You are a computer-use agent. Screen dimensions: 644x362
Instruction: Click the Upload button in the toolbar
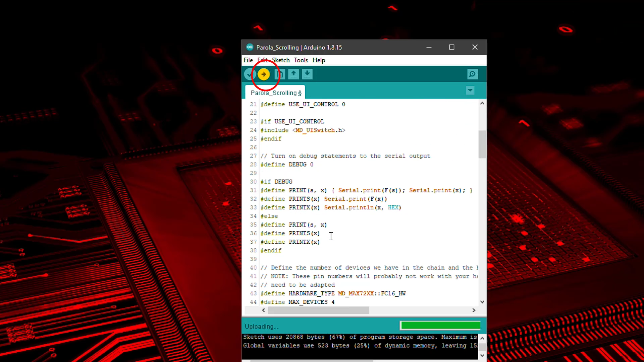pyautogui.click(x=264, y=74)
